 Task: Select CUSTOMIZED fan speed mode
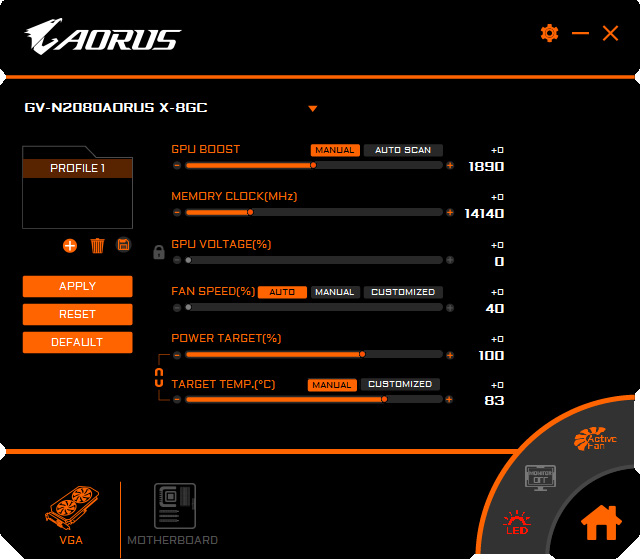pos(403,292)
